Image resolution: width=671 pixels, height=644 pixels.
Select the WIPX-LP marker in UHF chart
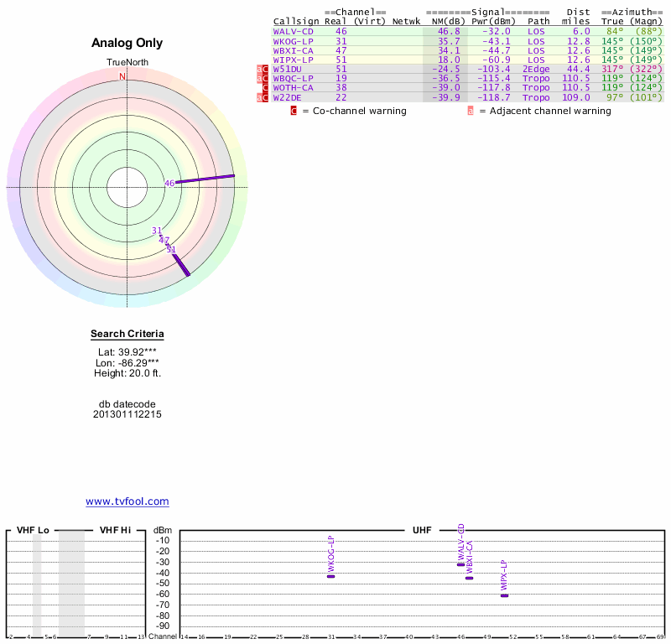(x=505, y=595)
